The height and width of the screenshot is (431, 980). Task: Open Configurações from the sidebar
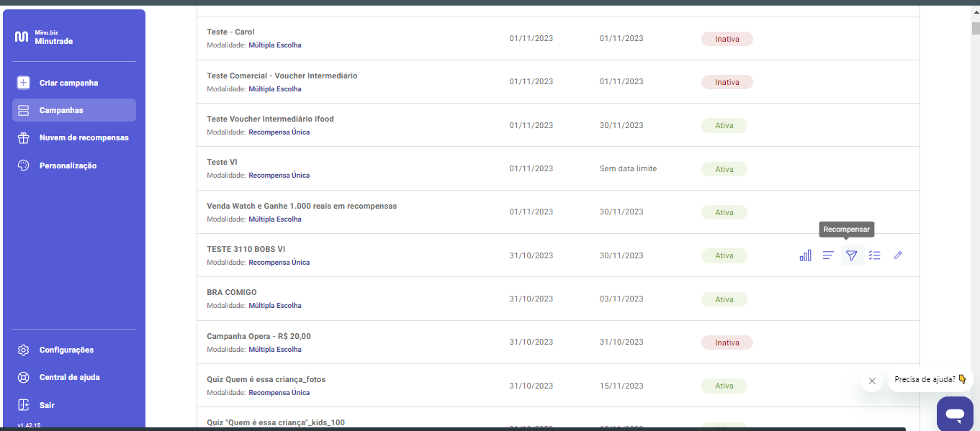[x=66, y=350]
